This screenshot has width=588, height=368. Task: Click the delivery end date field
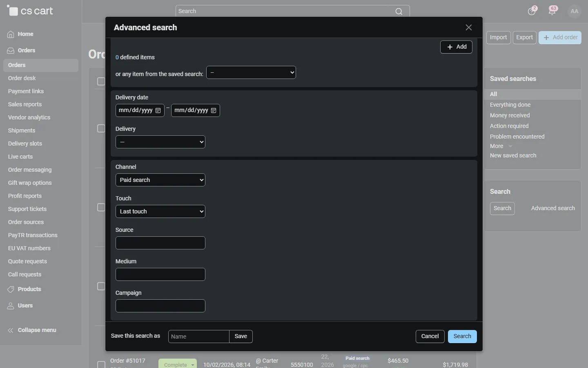point(196,110)
